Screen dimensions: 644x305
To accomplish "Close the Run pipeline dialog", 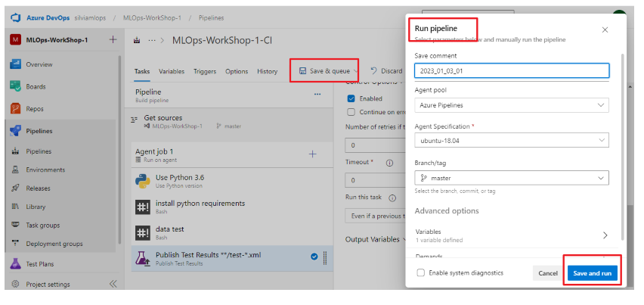I will pyautogui.click(x=605, y=30).
